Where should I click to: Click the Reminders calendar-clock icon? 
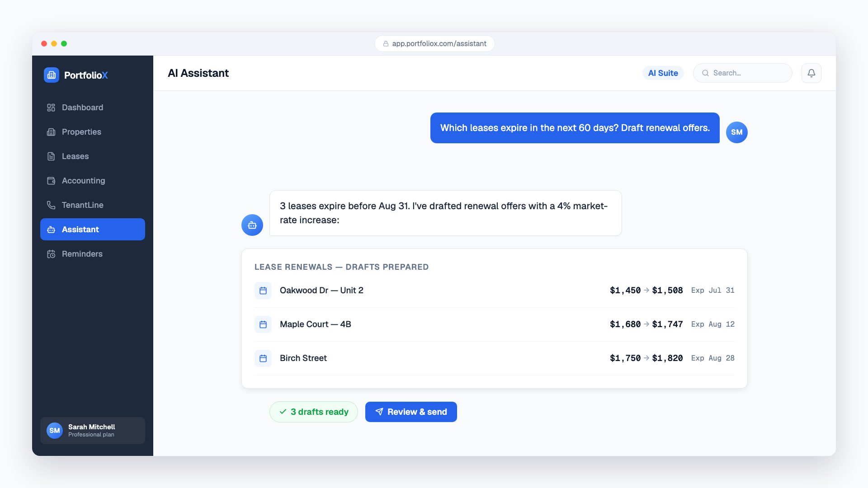(x=51, y=254)
